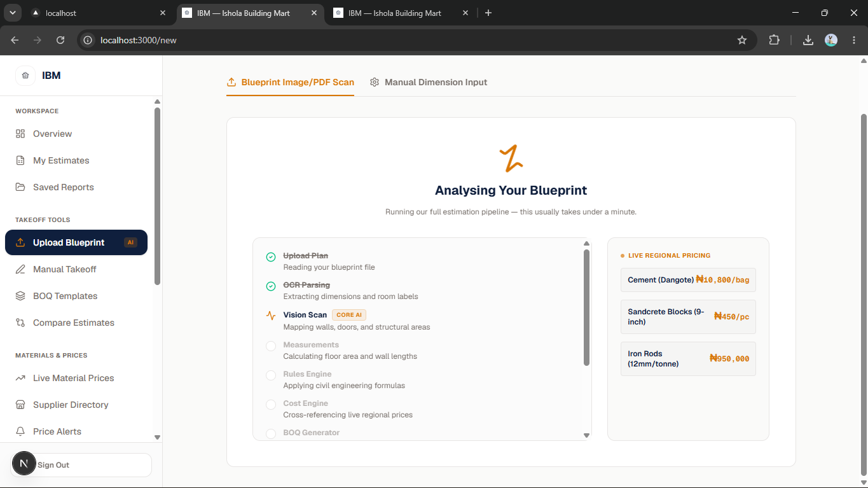Click the Analysing Your Blueprint heading
868x488 pixels.
coord(511,190)
